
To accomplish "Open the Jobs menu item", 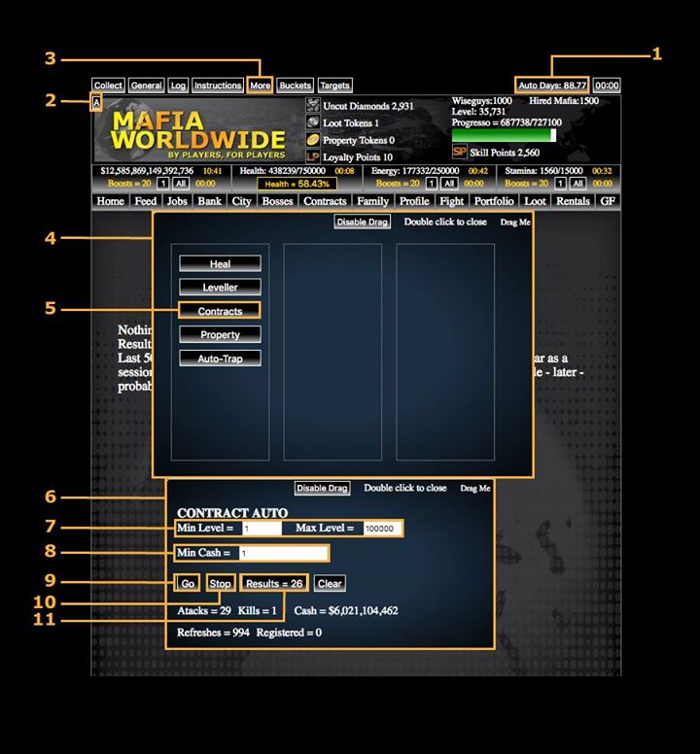I will (x=177, y=201).
